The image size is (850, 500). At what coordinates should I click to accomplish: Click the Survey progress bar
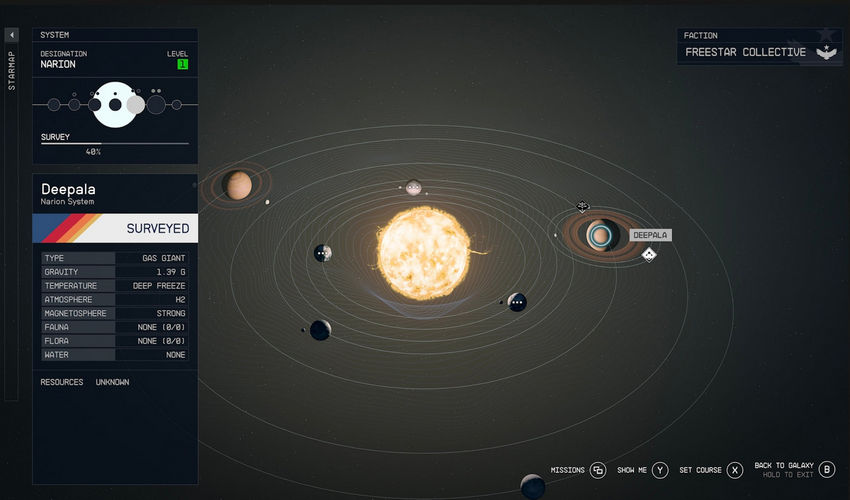click(115, 144)
